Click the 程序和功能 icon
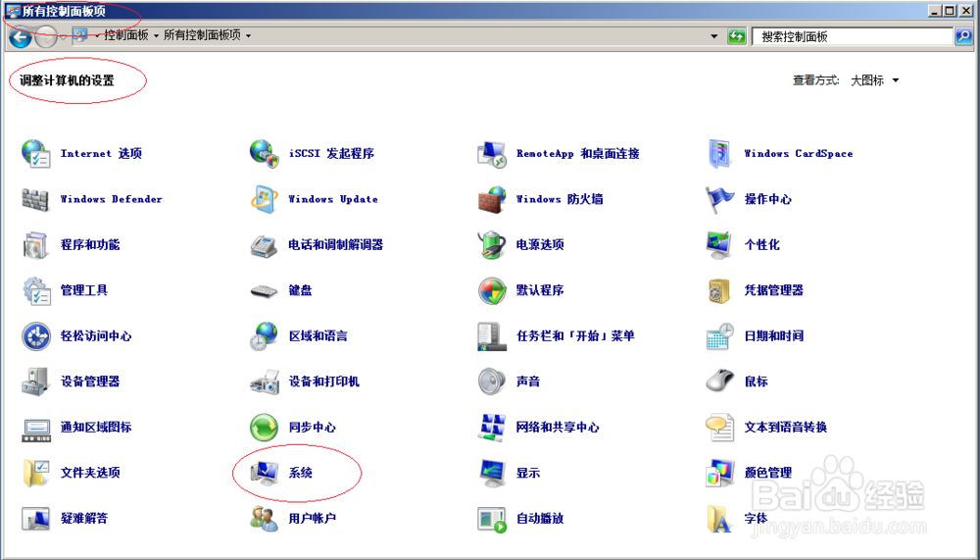 click(35, 244)
